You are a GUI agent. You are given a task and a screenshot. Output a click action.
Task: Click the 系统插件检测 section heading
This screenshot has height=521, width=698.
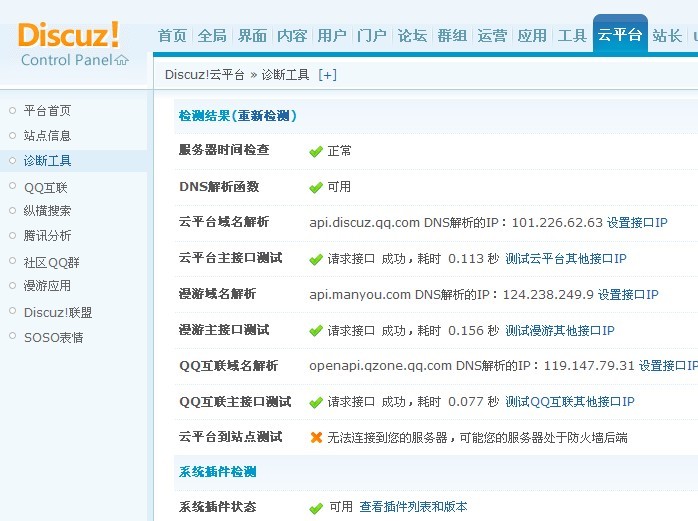coord(217,472)
